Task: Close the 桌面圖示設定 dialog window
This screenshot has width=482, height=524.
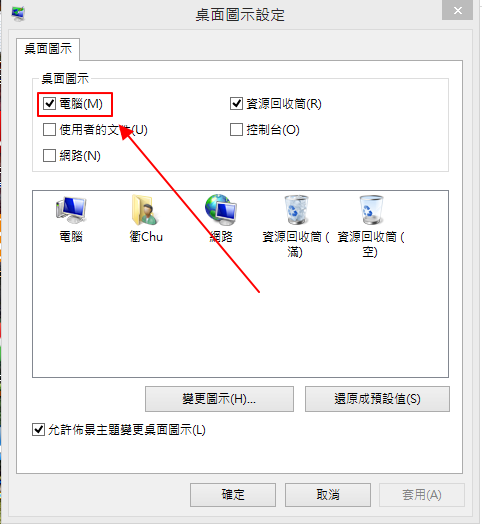Action: point(458,10)
